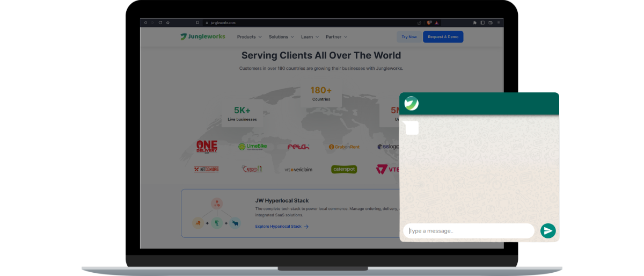Click the chat header avatar logo
Viewport: 644px width, 276px height.
pos(412,103)
